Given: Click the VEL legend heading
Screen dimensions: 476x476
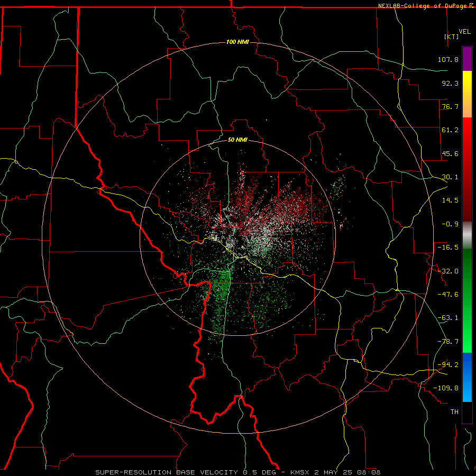Looking at the screenshot, I should point(464,32).
